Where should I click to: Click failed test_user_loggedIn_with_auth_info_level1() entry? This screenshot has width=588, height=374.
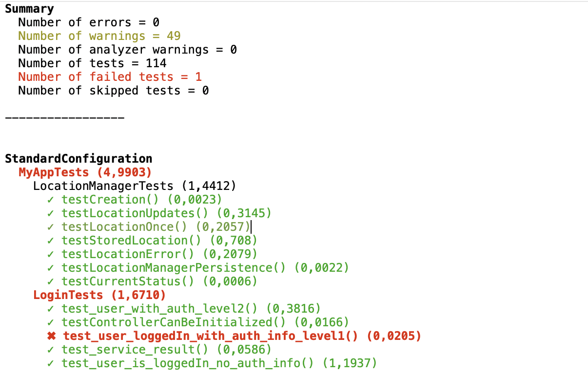click(242, 336)
